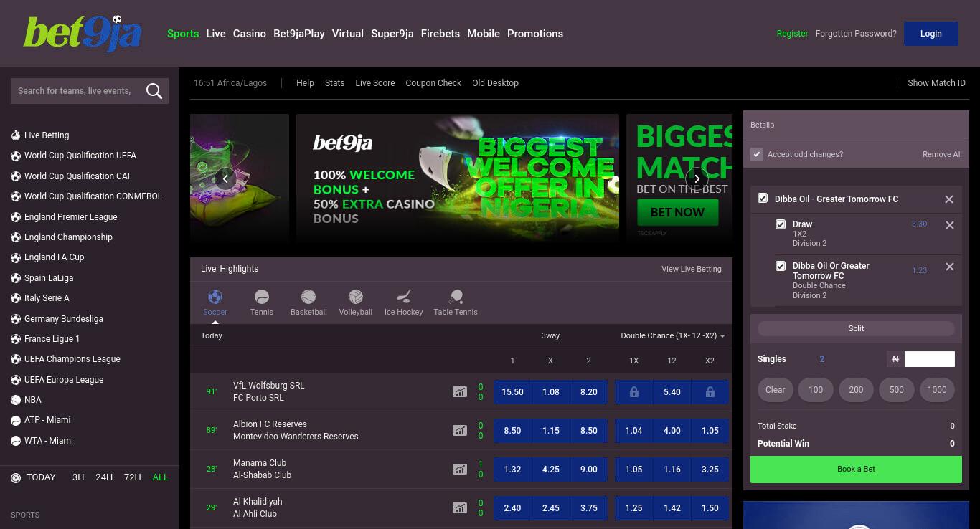Screen dimensions: 980x529
Task: Open Soccer live highlights icon
Action: pyautogui.click(x=215, y=296)
